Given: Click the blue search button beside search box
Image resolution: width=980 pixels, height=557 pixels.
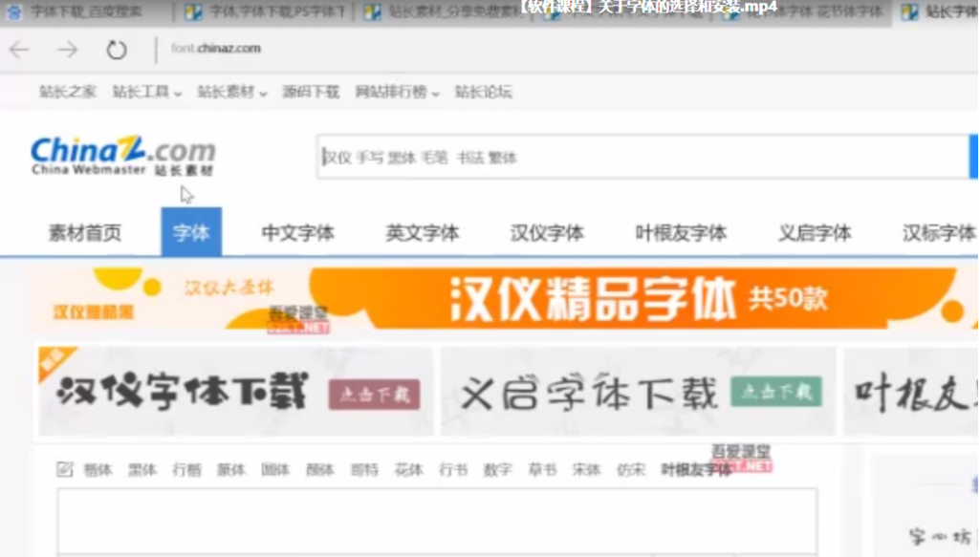Looking at the screenshot, I should point(973,157).
